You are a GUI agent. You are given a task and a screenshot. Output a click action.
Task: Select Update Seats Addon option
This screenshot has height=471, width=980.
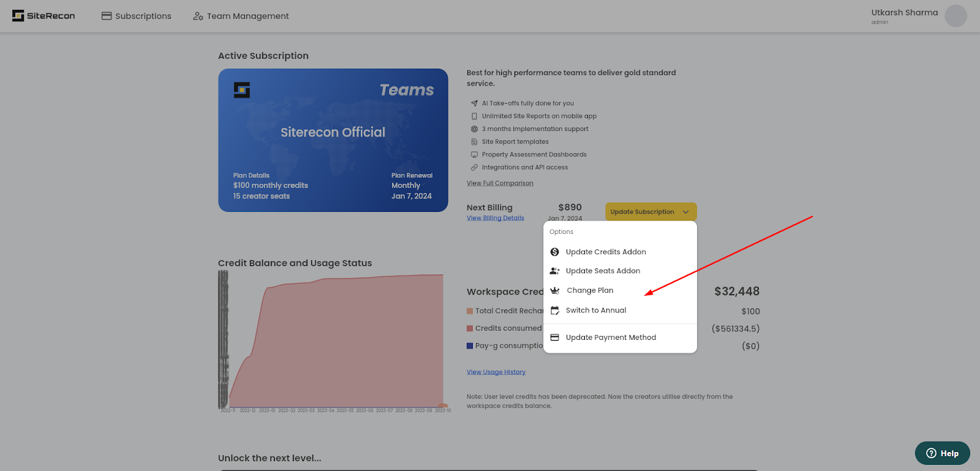tap(620, 271)
